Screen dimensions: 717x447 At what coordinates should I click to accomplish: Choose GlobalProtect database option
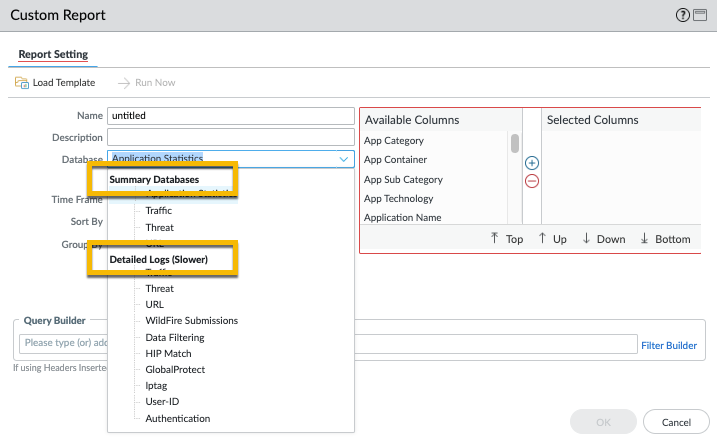pyautogui.click(x=175, y=369)
